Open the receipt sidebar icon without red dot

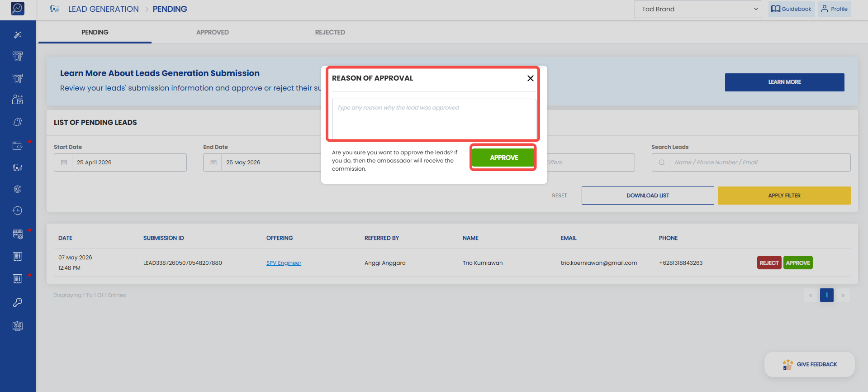pos(18,257)
